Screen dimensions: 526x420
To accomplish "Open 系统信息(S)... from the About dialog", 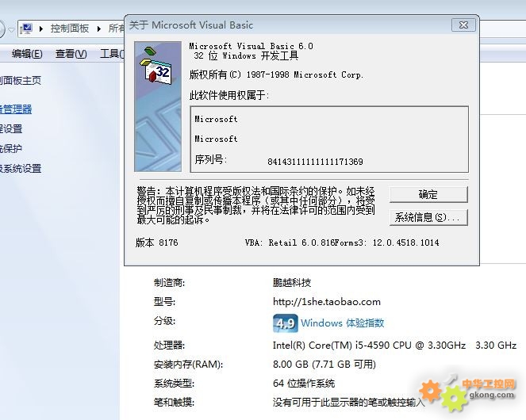I will pos(428,218).
